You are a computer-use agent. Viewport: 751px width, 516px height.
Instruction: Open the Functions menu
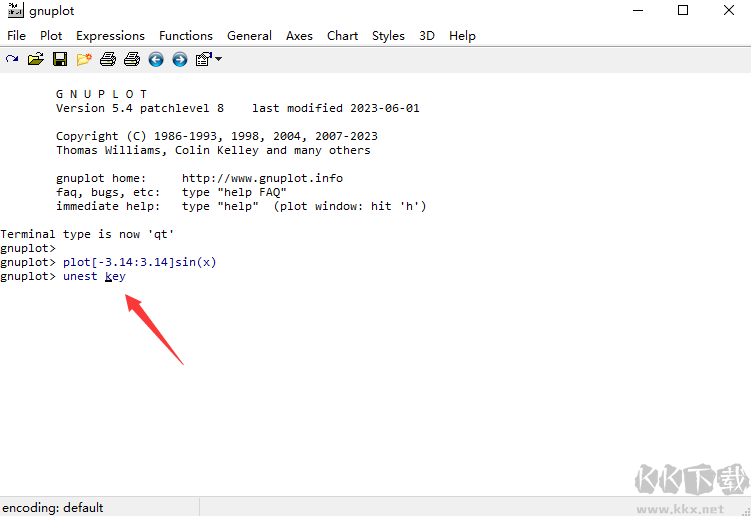coord(186,35)
